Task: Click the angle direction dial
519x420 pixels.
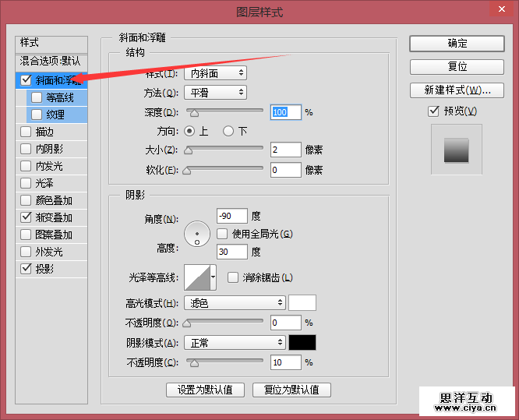Action: pyautogui.click(x=197, y=234)
